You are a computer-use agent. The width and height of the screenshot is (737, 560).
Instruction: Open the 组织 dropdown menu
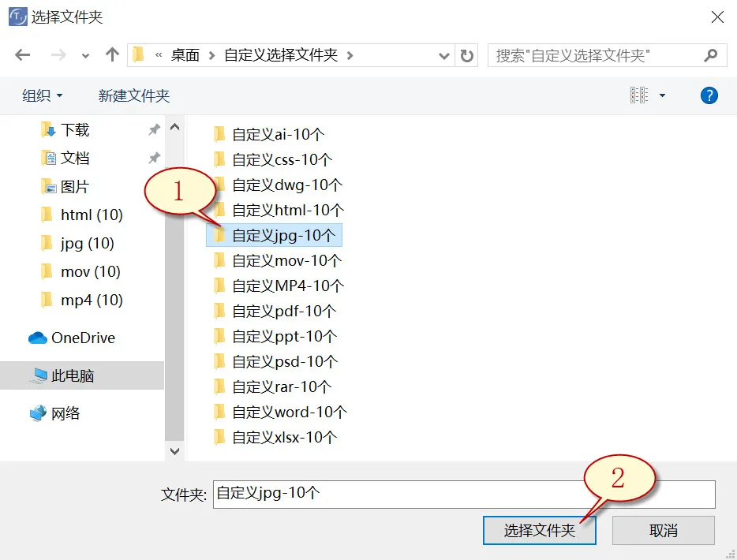point(41,95)
